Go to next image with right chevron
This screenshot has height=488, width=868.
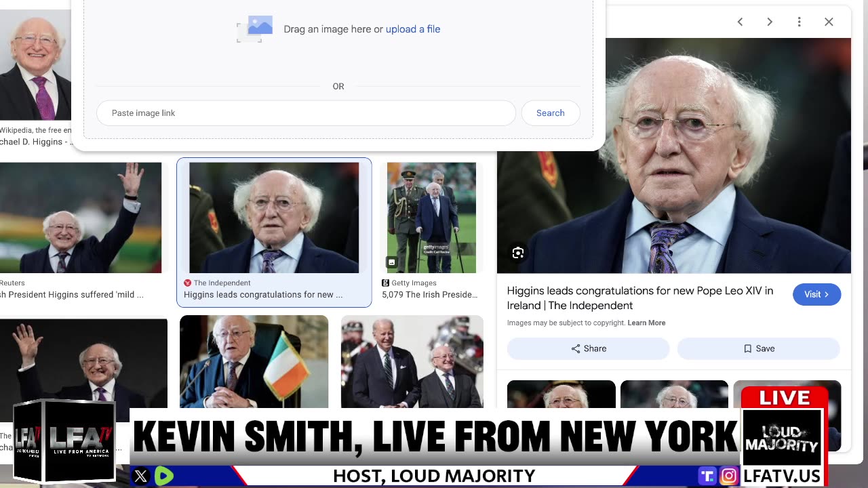(770, 22)
